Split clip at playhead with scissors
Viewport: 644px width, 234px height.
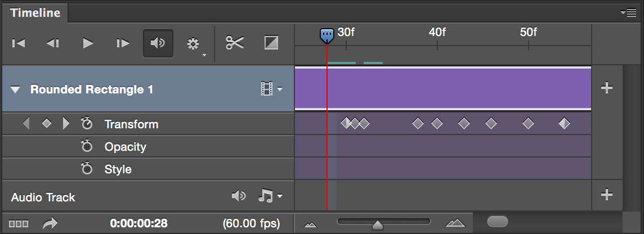(235, 43)
